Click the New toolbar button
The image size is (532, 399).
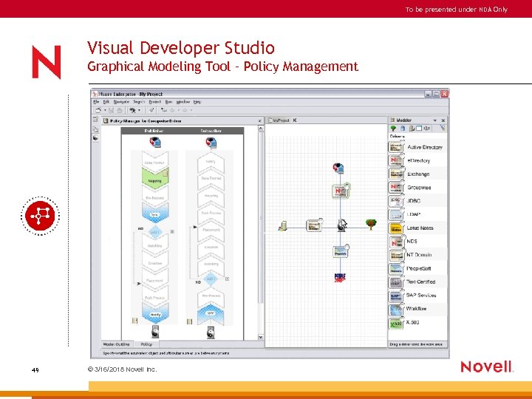click(x=98, y=110)
